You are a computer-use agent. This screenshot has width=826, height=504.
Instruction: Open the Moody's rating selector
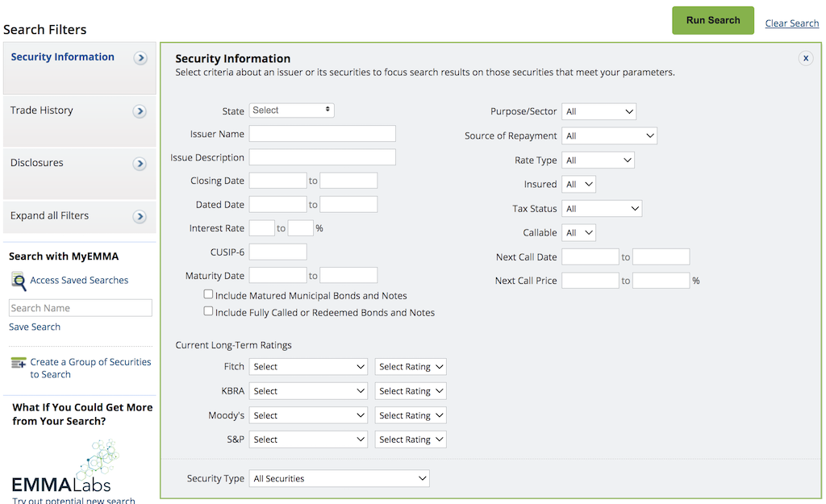click(308, 414)
